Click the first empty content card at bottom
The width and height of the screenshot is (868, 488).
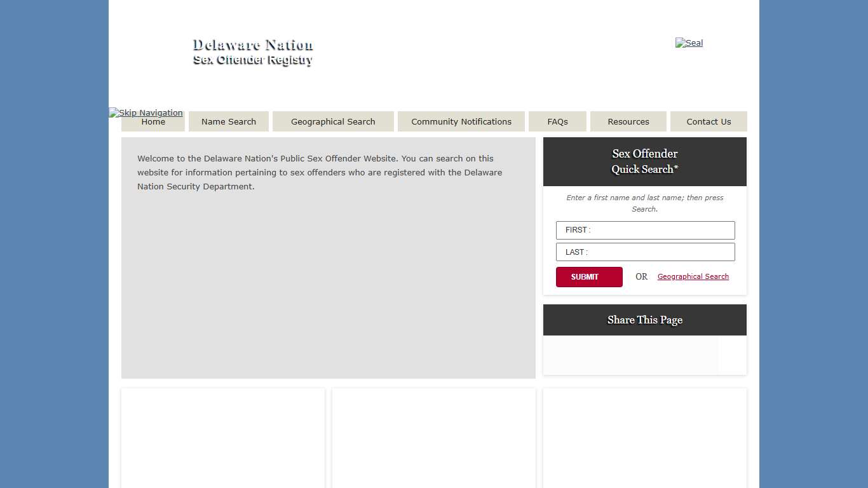coord(223,438)
